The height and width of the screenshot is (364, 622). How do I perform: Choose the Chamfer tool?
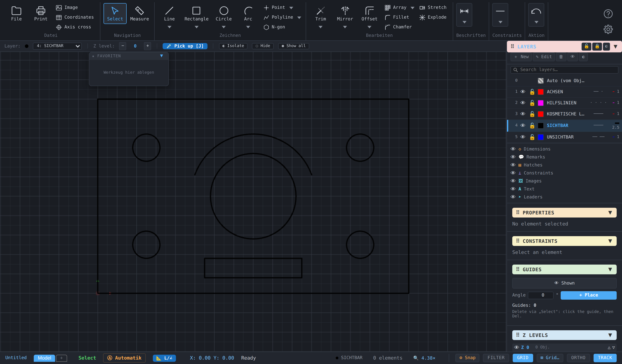398,27
